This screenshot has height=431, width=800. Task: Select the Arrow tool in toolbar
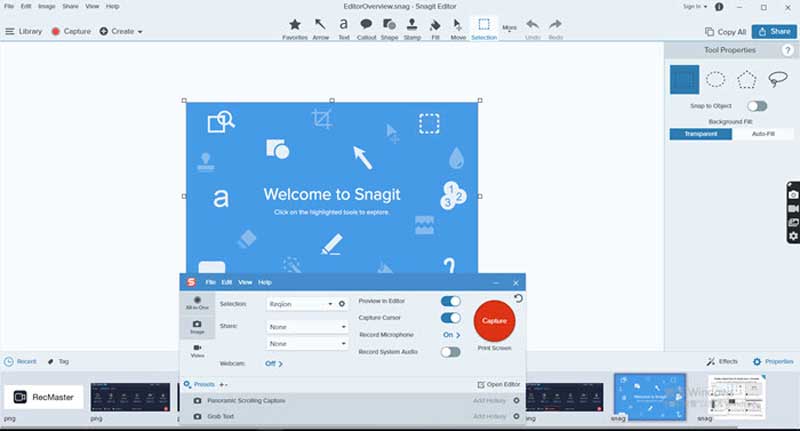click(320, 26)
